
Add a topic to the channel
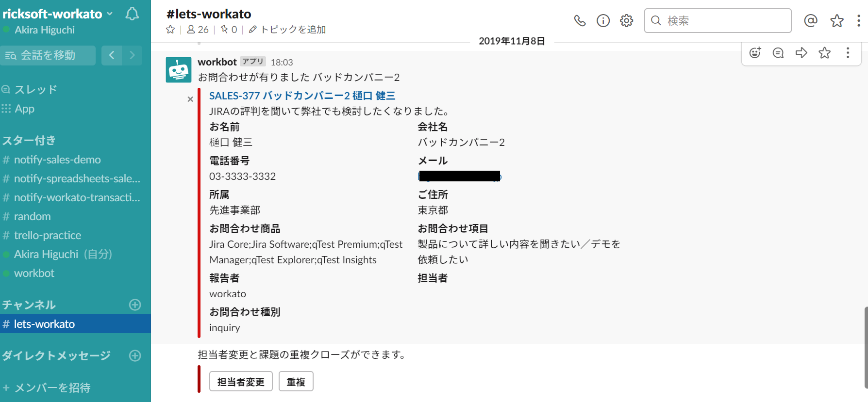(287, 30)
